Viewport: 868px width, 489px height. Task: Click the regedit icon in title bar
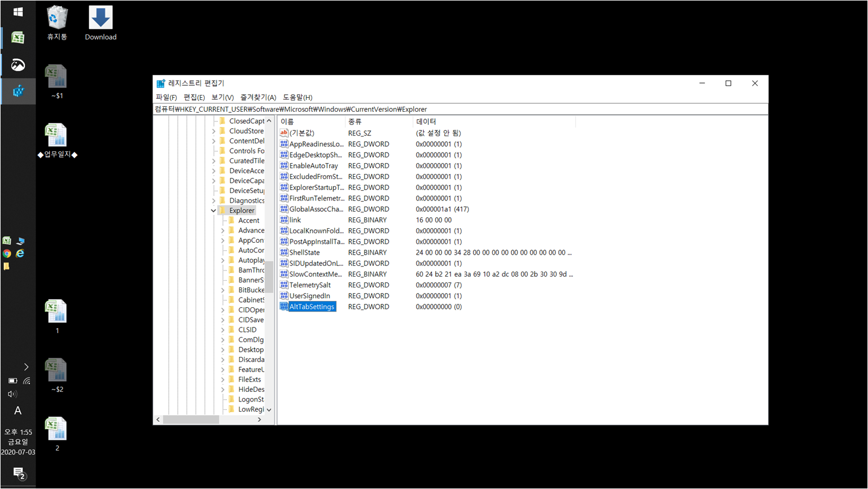161,84
